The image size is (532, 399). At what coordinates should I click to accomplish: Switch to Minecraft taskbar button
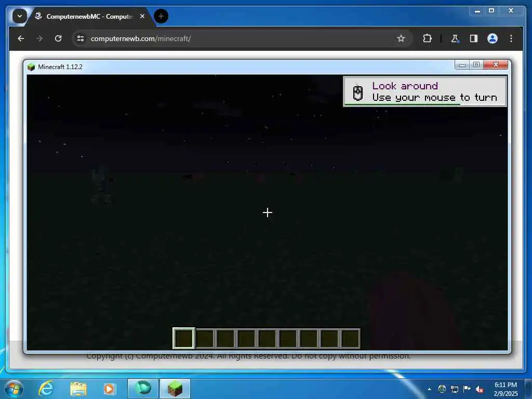pos(175,389)
